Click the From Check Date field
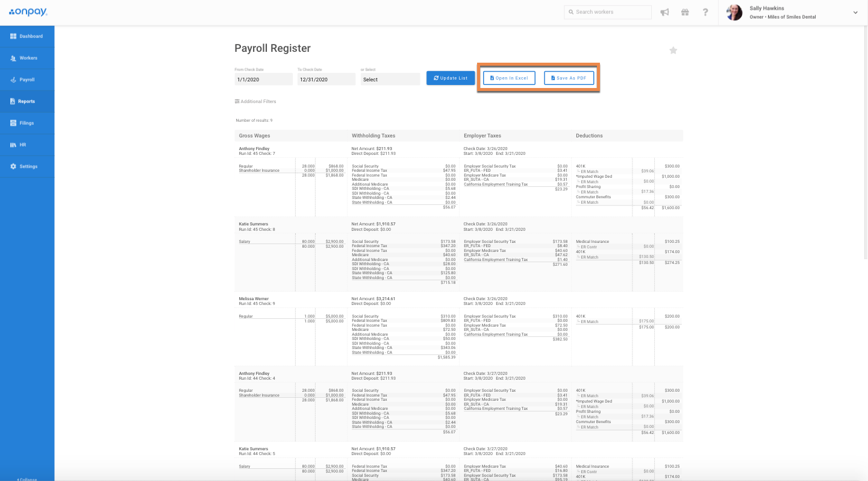 (x=263, y=79)
